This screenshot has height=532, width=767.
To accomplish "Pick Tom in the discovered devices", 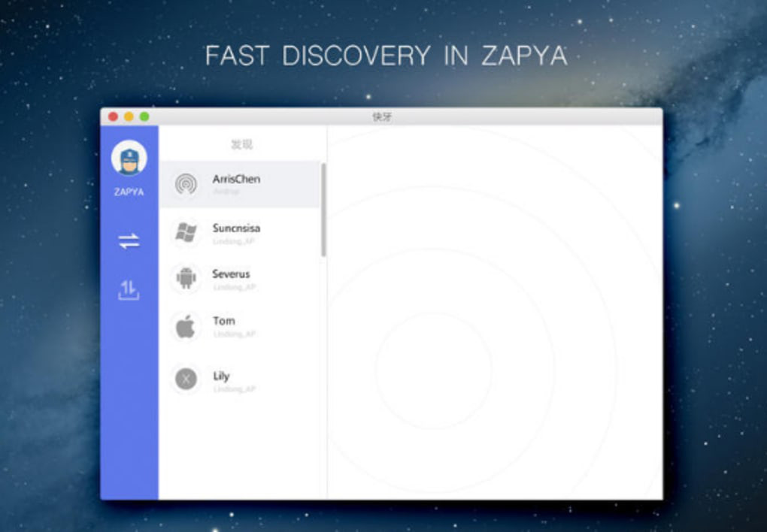I will (223, 321).
